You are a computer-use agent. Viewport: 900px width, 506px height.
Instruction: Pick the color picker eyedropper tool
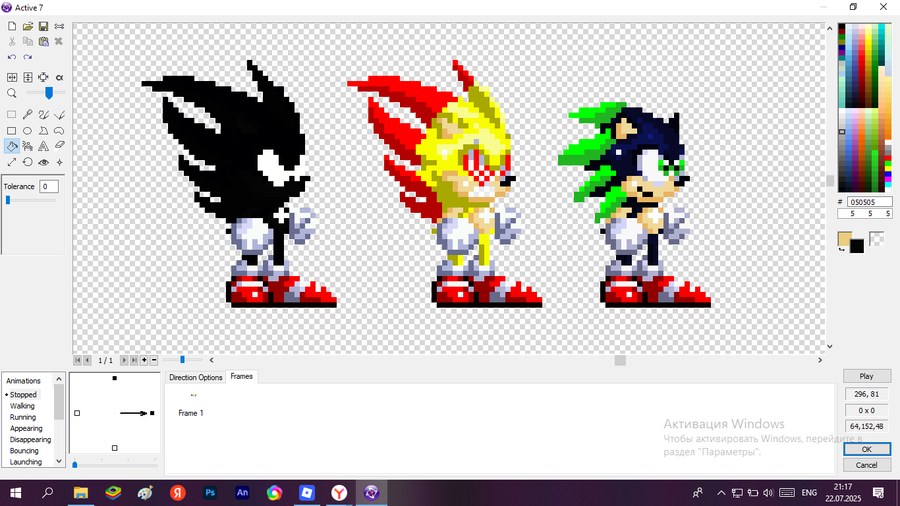click(x=28, y=115)
